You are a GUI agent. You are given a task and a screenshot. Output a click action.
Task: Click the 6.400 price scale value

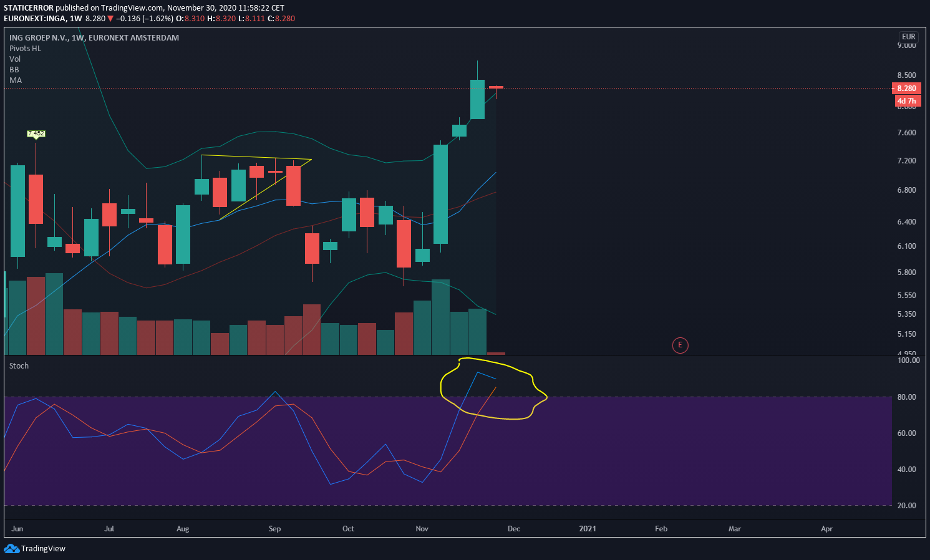(907, 222)
